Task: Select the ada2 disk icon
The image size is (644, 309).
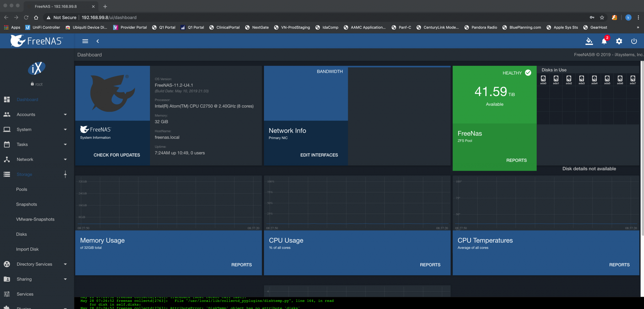Action: click(569, 80)
